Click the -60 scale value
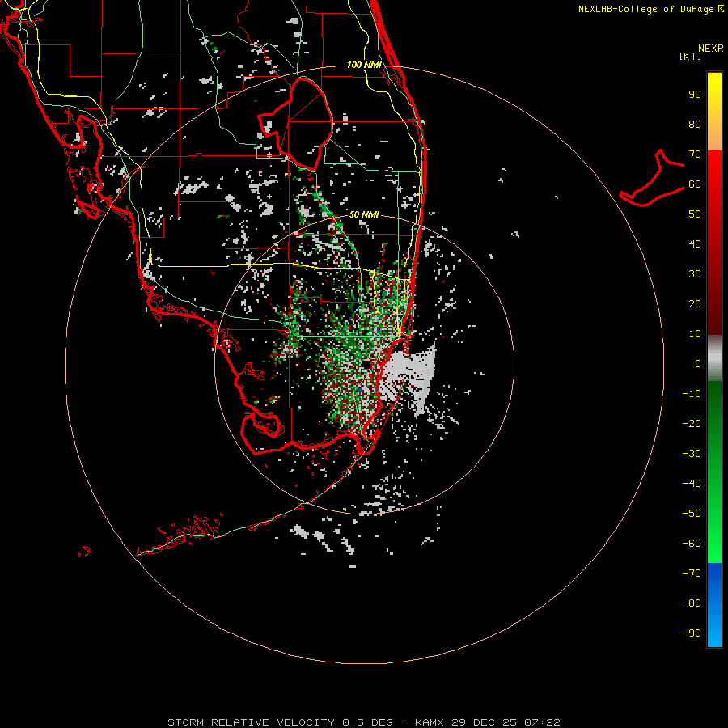 tap(692, 544)
